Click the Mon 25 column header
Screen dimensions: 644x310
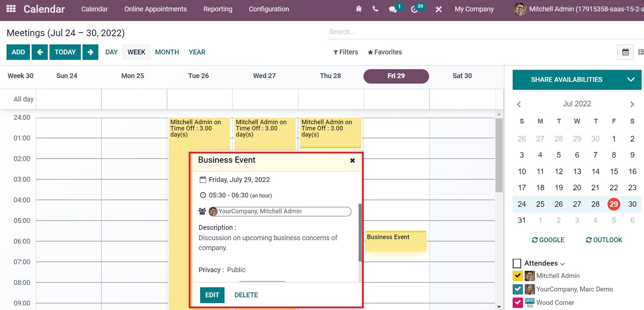133,76
